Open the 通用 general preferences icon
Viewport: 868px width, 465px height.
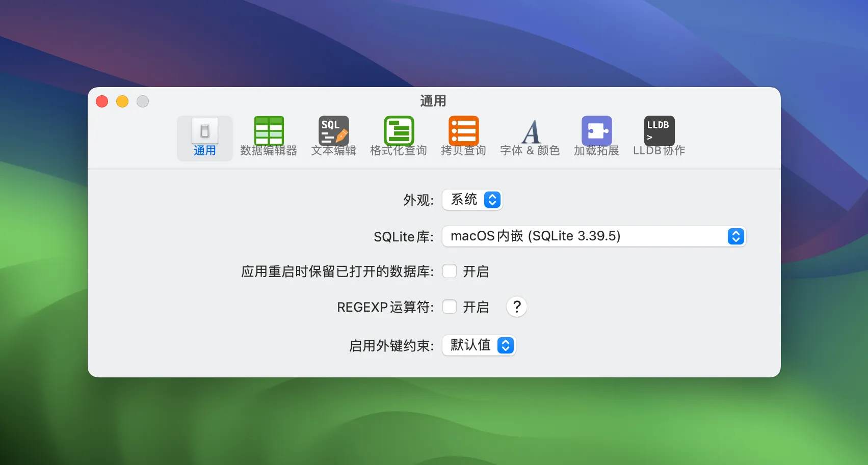click(x=204, y=131)
